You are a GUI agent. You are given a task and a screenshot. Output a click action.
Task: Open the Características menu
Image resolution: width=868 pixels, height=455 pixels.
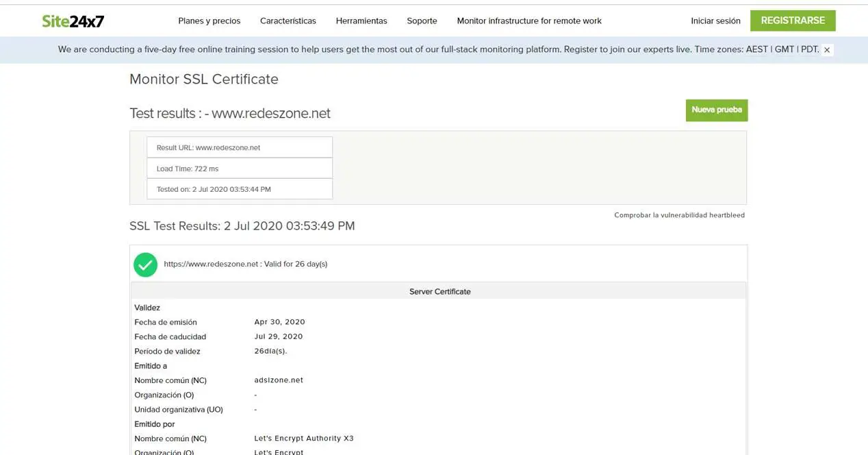click(288, 21)
